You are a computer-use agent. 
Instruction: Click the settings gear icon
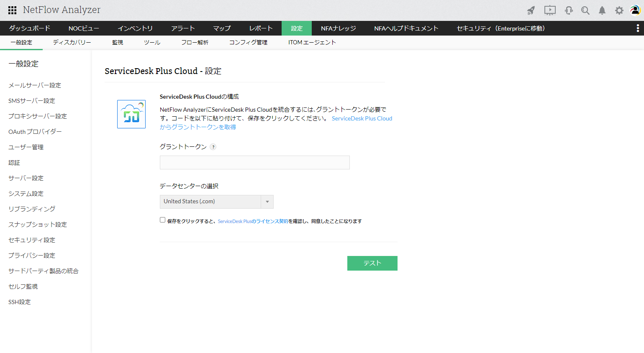click(619, 10)
